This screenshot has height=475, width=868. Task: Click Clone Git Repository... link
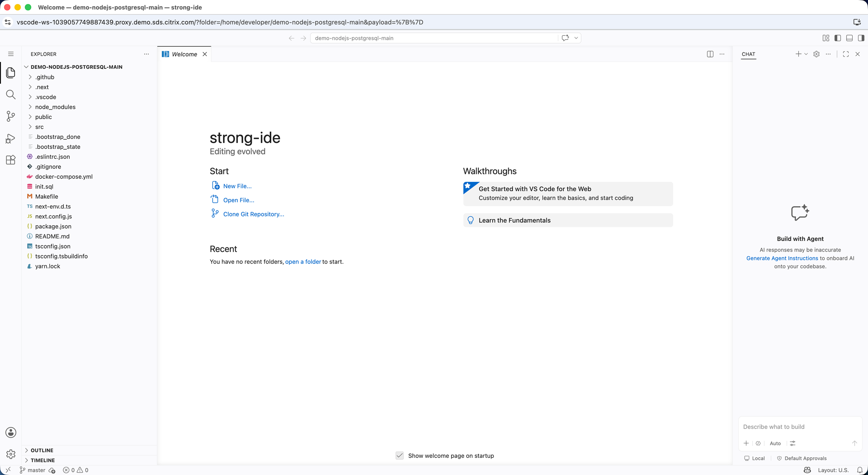(254, 214)
